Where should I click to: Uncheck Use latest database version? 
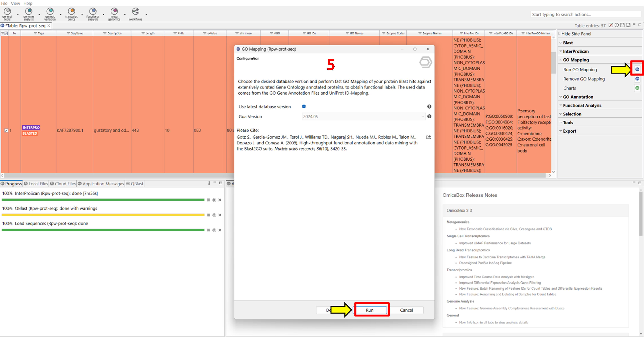click(x=304, y=107)
